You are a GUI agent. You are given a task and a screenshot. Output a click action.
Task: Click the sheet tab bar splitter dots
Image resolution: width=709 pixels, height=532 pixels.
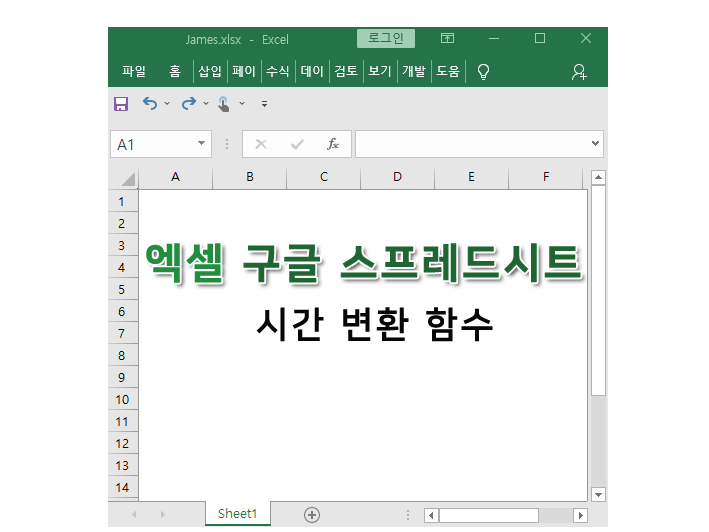pos(408,515)
